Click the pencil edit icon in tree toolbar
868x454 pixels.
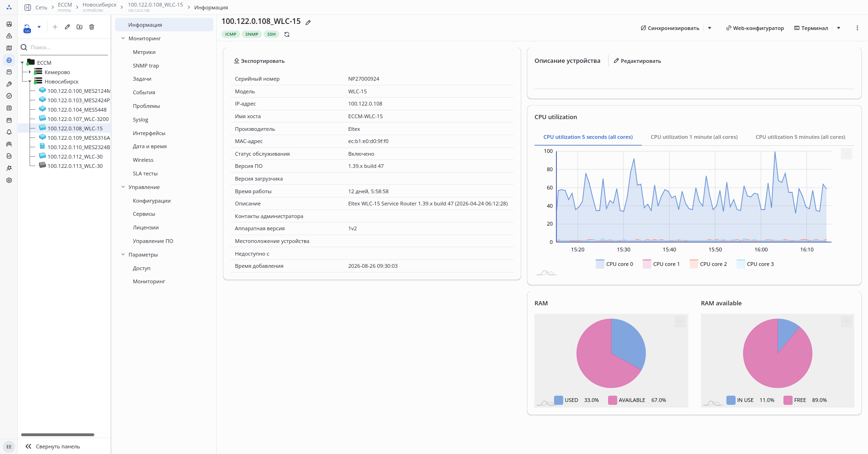(67, 27)
